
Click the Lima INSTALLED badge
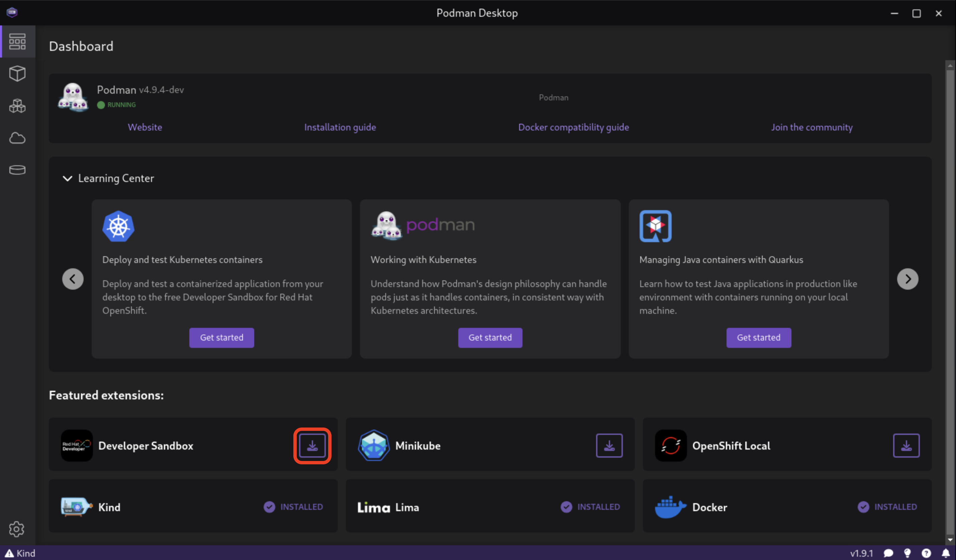pos(590,507)
